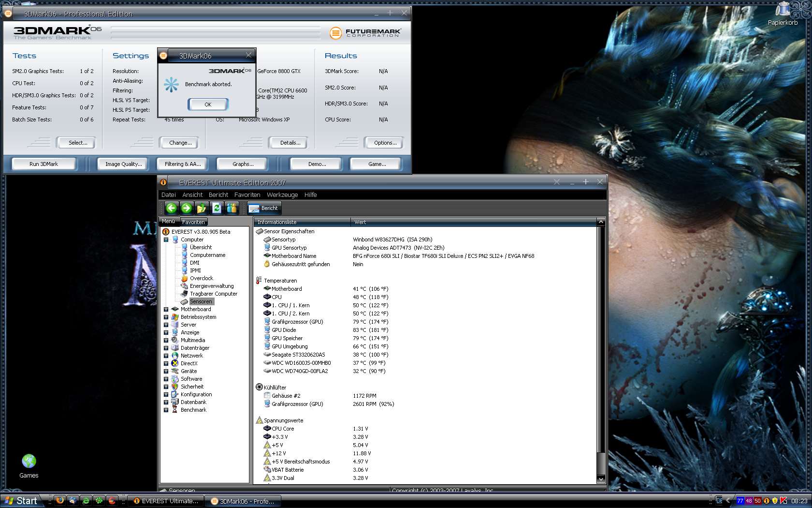
Task: Switch to EVEREST Ultimate taskbar button
Action: [166, 501]
